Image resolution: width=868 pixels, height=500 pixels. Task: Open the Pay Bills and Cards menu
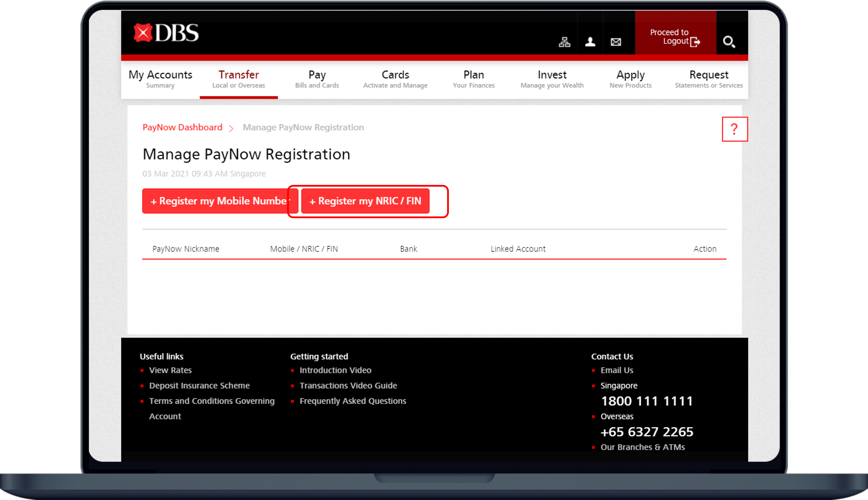click(x=317, y=79)
